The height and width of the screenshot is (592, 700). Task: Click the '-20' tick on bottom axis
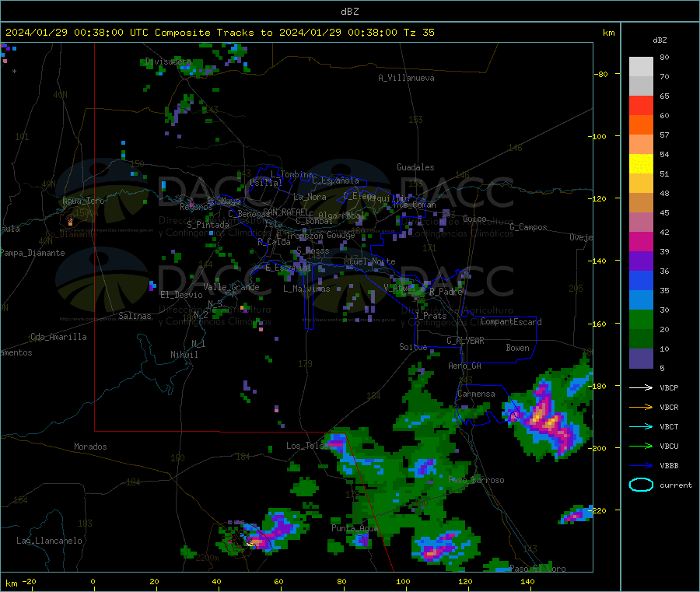tap(29, 581)
